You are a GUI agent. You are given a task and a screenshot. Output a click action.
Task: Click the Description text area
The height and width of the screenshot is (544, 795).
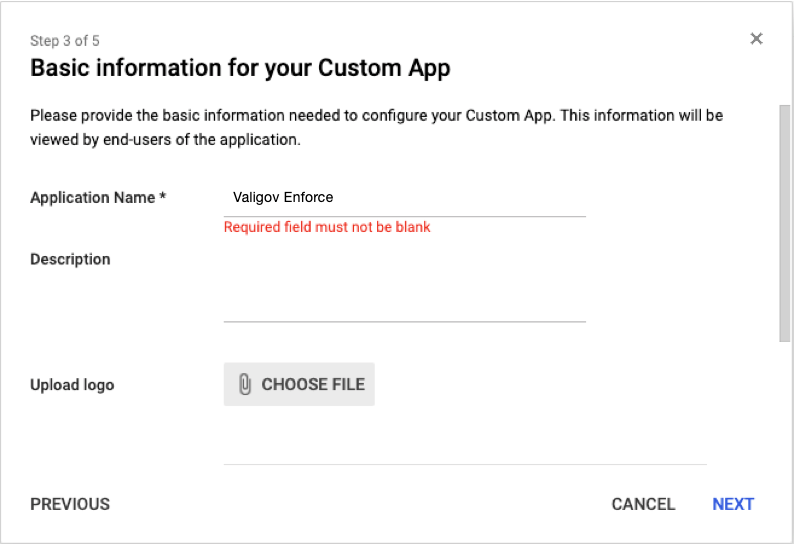(405, 285)
